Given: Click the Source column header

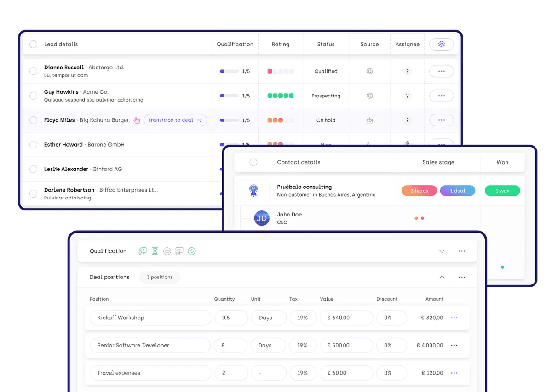Looking at the screenshot, I should 369,45.
